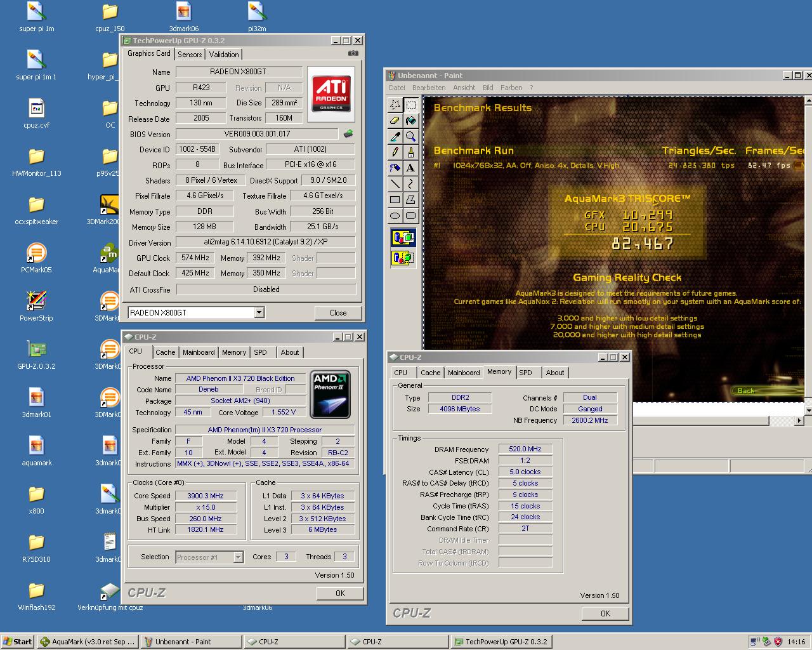
Task: Open the Ansicht menu in Paint
Action: pyautogui.click(x=464, y=88)
